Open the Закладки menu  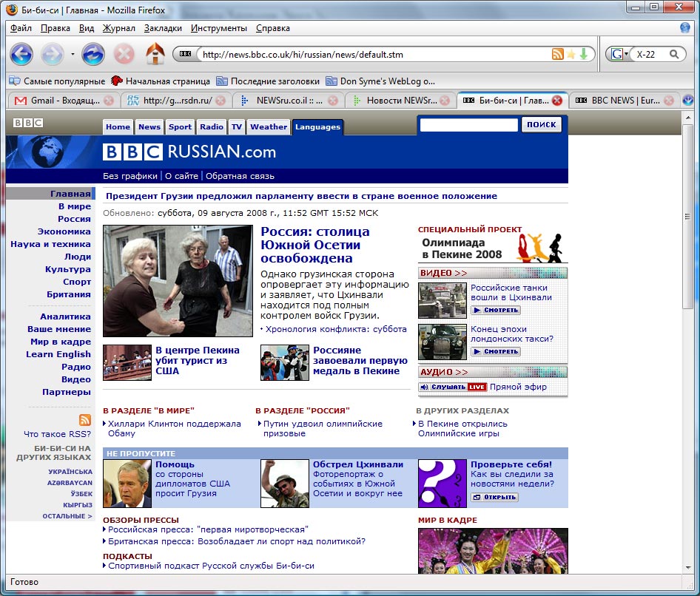pos(163,28)
